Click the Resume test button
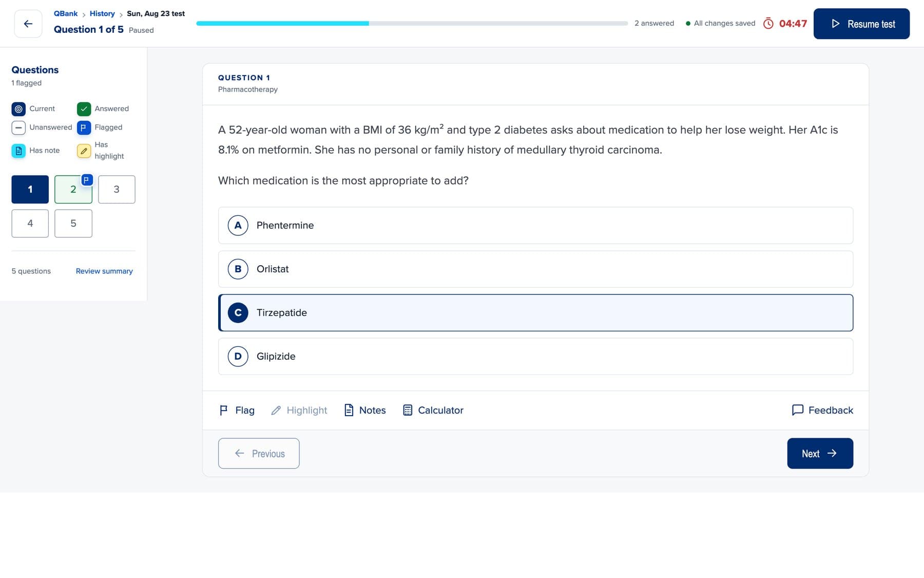Viewport: 924px width, 578px height. 861,24
